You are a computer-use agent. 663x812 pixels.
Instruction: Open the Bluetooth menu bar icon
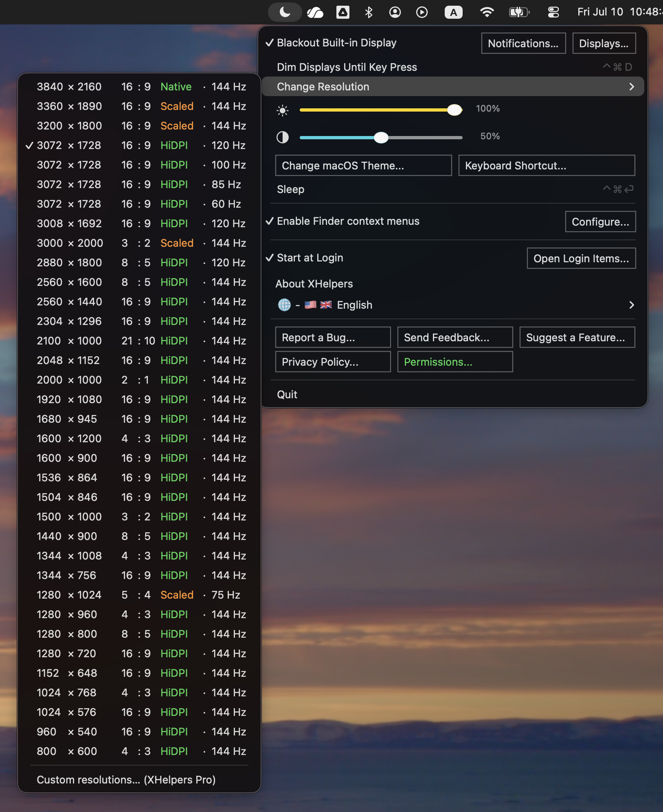(x=369, y=12)
